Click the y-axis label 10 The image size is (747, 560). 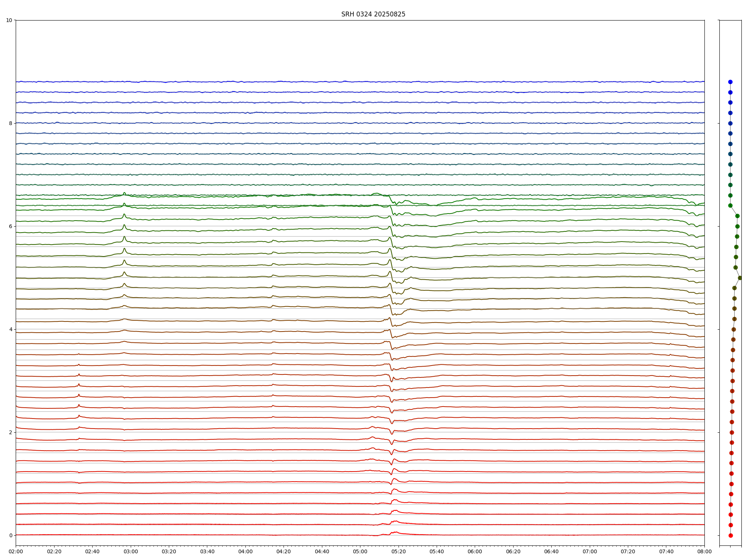pyautogui.click(x=9, y=20)
